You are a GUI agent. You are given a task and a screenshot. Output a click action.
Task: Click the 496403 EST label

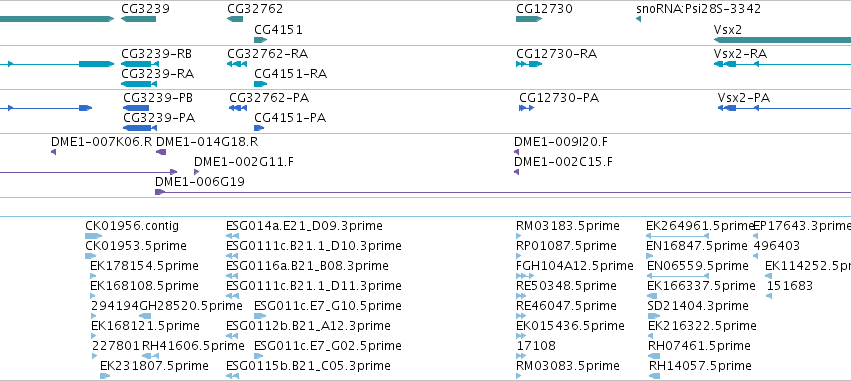[777, 245]
